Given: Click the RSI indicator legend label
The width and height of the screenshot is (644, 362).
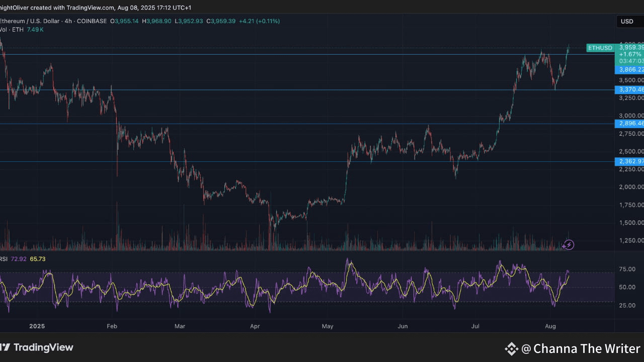Looking at the screenshot, I should pyautogui.click(x=4, y=259).
